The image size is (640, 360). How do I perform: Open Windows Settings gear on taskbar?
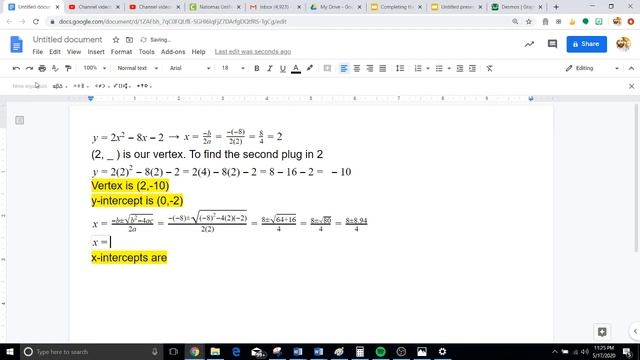(x=442, y=351)
